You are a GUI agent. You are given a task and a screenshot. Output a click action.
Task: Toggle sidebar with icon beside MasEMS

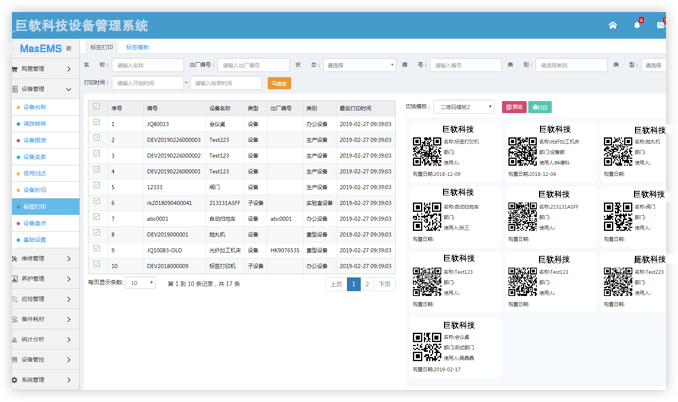click(x=69, y=48)
